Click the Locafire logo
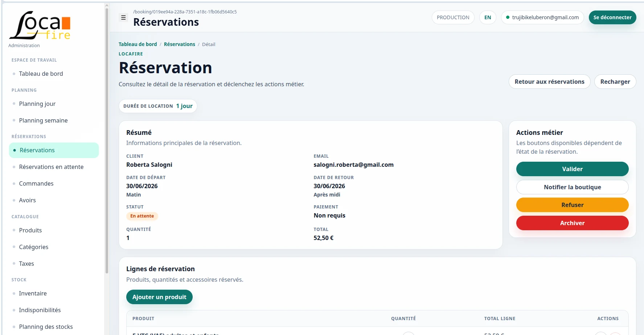This screenshot has width=644, height=335. 40,25
